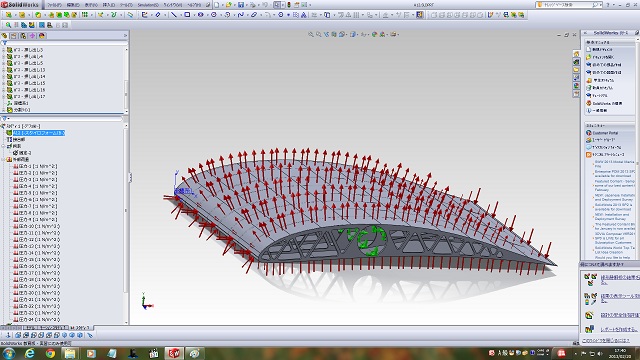Open the DisplayManager appearance sphere tab
The width and height of the screenshot is (640, 360).
[x=41, y=36]
